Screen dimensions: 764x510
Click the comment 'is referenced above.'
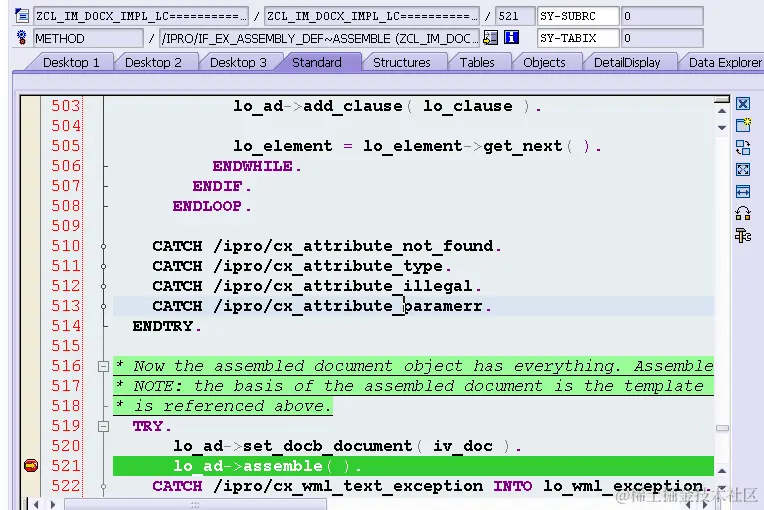[x=232, y=406]
